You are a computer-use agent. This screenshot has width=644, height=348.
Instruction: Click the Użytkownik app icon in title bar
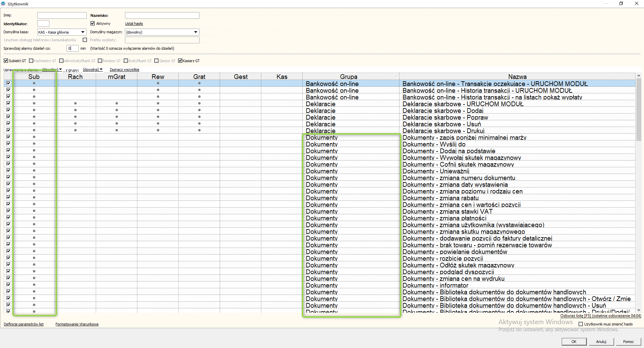(x=3, y=4)
